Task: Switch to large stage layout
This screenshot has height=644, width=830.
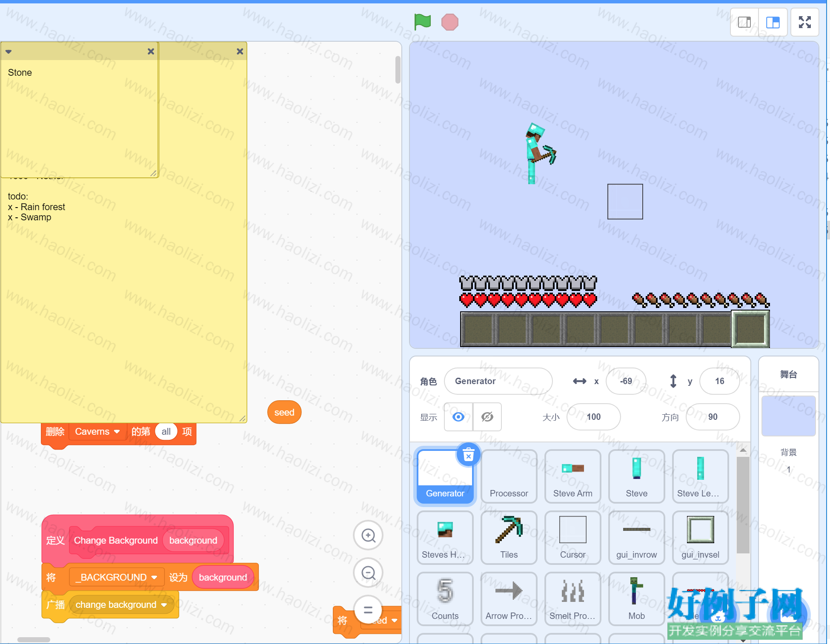Action: point(773,22)
